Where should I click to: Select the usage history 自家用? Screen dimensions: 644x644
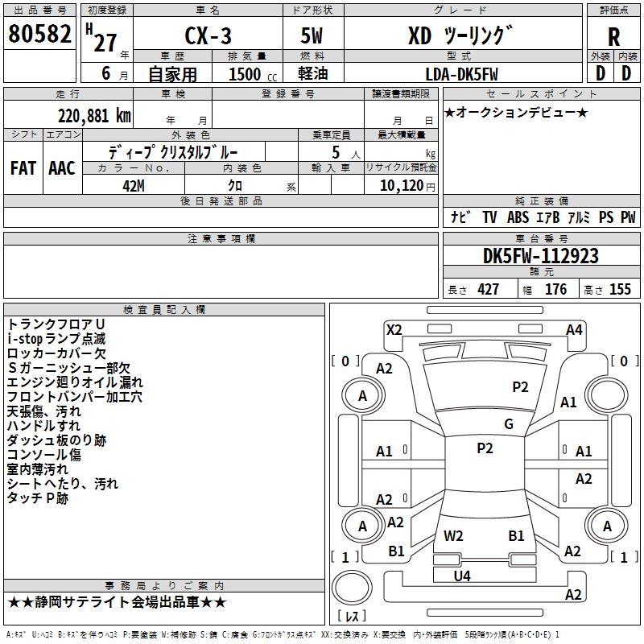pyautogui.click(x=172, y=74)
